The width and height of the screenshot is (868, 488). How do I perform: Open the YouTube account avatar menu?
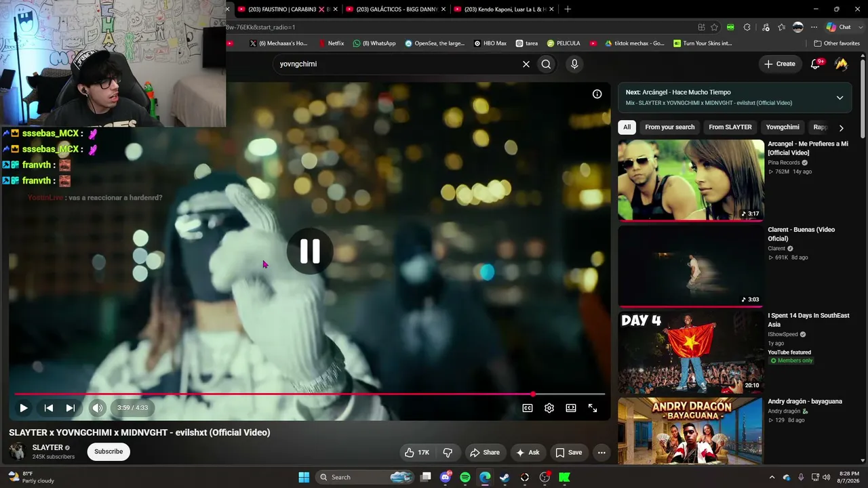coord(841,64)
